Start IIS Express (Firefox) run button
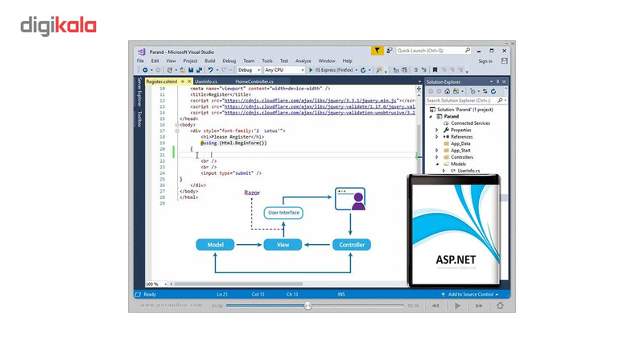This screenshot has height=353, width=644. pyautogui.click(x=331, y=70)
